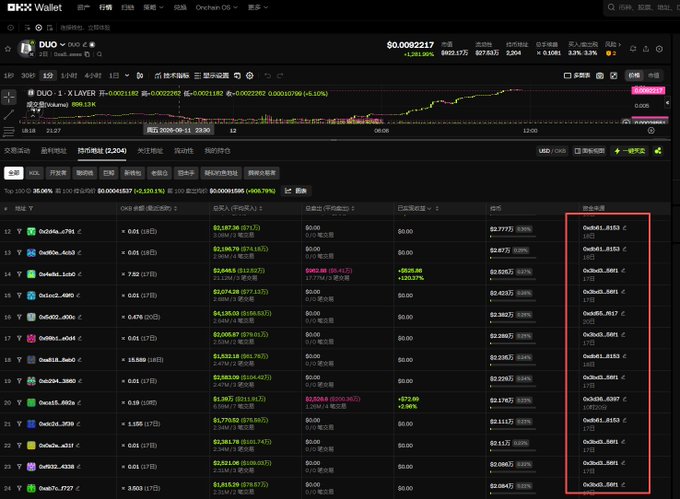
Task: Go to 兑换 in the top navigation
Action: coord(180,7)
